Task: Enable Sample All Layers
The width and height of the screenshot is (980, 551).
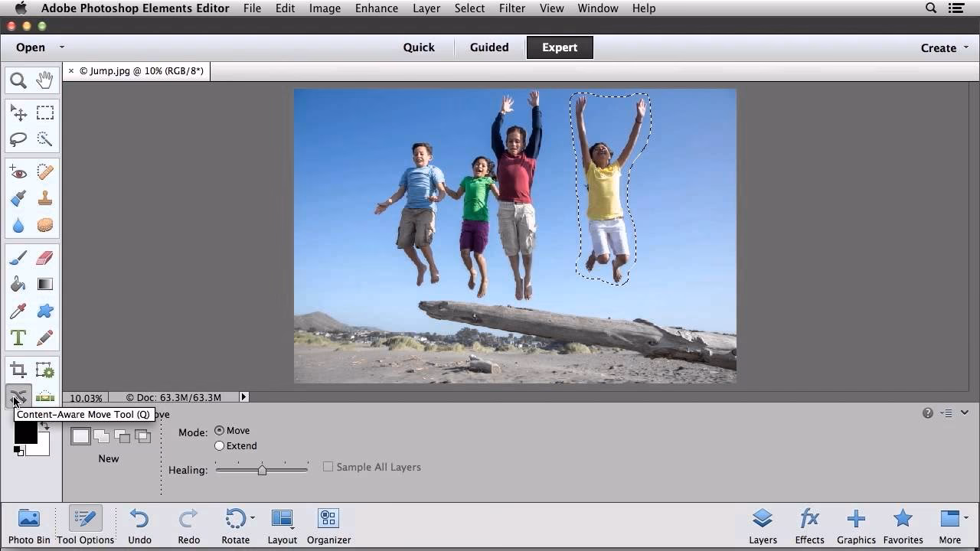Action: point(328,467)
